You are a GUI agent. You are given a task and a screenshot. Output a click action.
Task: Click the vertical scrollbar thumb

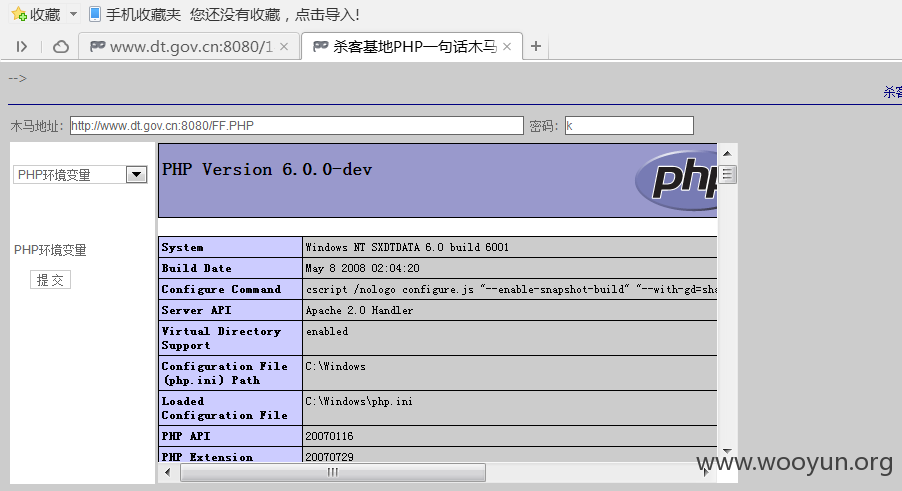[727, 174]
